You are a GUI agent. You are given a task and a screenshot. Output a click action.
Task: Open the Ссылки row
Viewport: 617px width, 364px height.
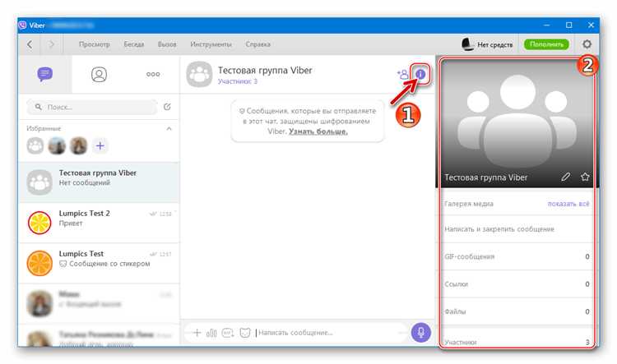point(517,283)
